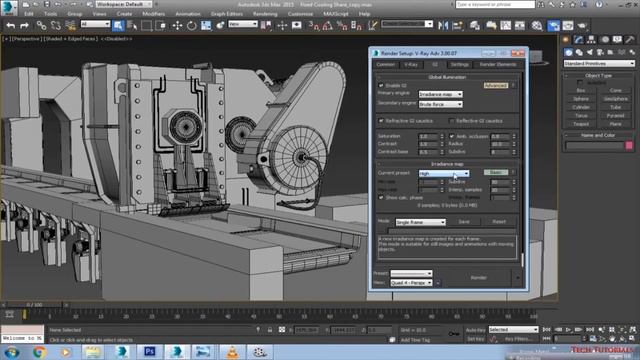Click the Undo arrow in the main toolbar
The height and width of the screenshot is (360, 640).
pos(11,25)
